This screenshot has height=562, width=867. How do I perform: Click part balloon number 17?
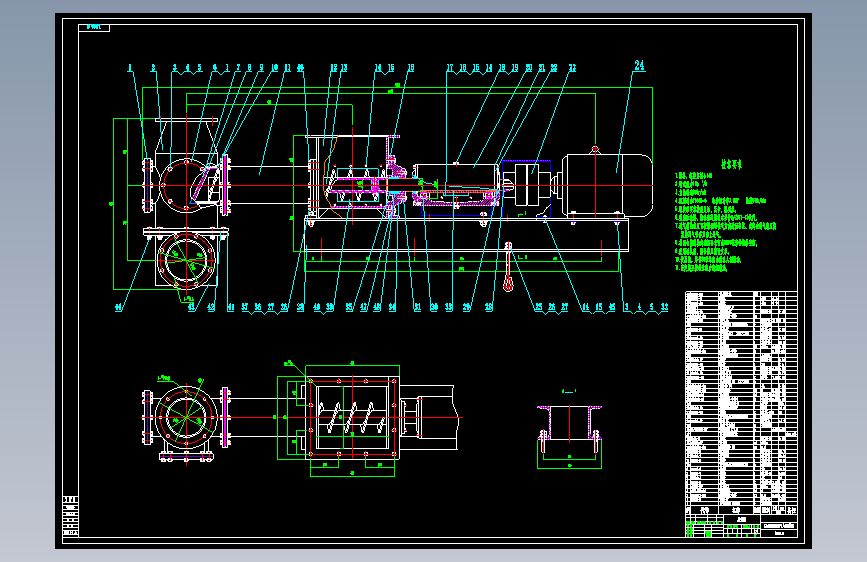coord(450,68)
